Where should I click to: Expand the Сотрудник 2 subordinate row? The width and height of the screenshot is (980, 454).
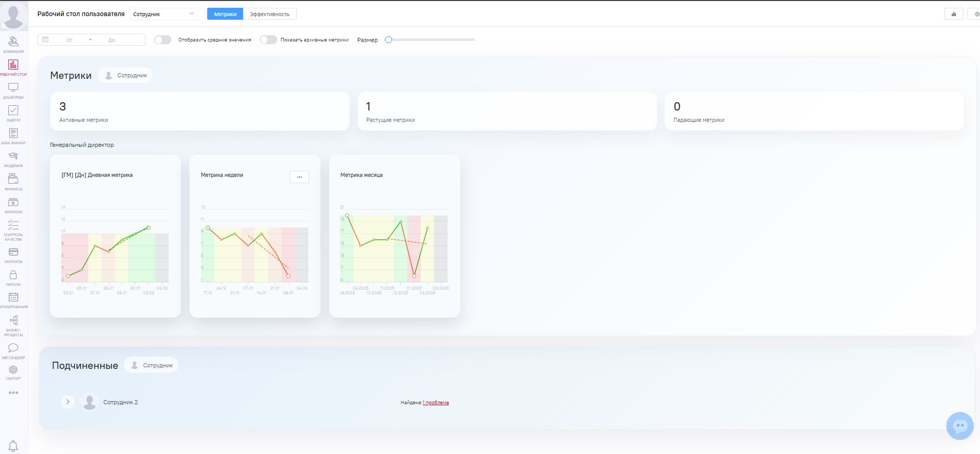point(68,402)
